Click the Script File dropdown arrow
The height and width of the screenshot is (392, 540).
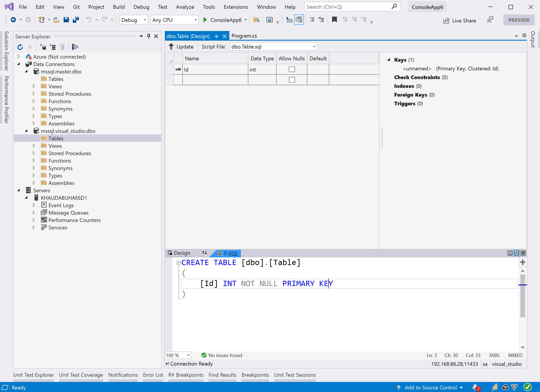pos(314,47)
